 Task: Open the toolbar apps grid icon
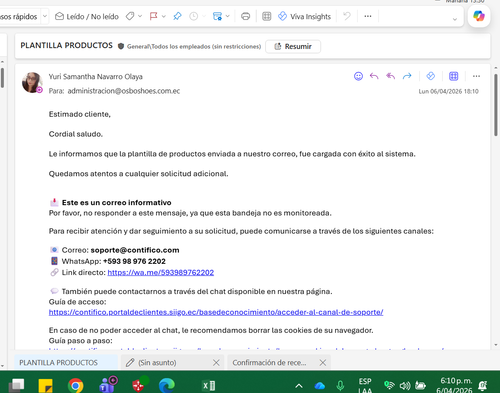click(266, 16)
